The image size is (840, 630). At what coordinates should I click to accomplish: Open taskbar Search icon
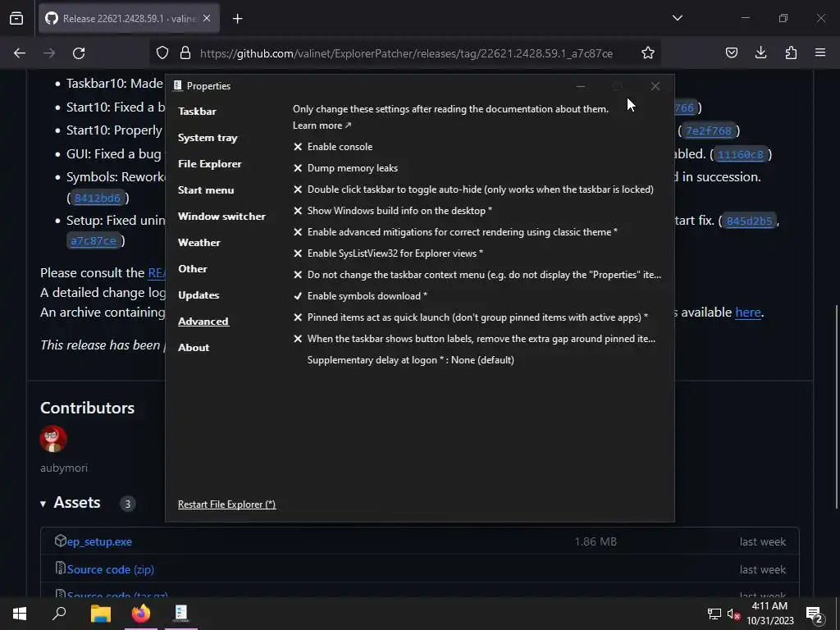coord(59,614)
